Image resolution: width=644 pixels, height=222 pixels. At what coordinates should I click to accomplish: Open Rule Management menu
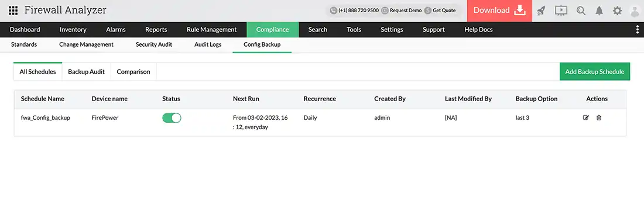click(211, 29)
